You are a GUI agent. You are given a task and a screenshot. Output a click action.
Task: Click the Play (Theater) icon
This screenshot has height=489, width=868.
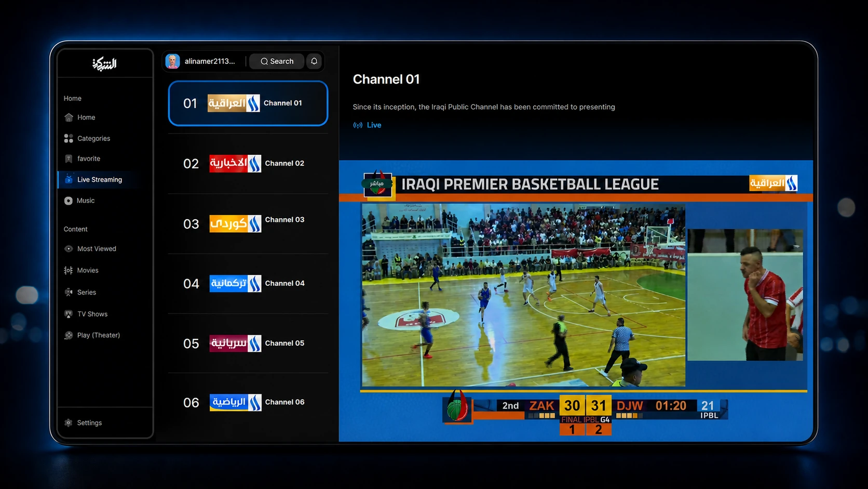69,335
